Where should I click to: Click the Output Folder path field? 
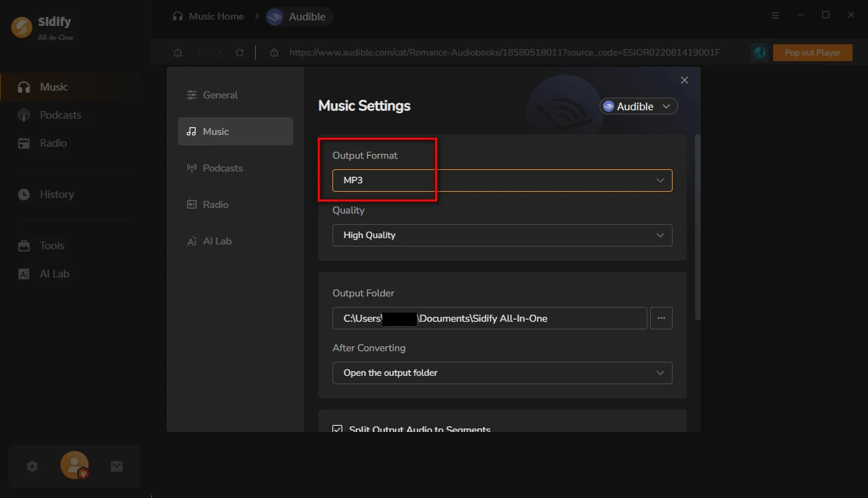(x=490, y=318)
